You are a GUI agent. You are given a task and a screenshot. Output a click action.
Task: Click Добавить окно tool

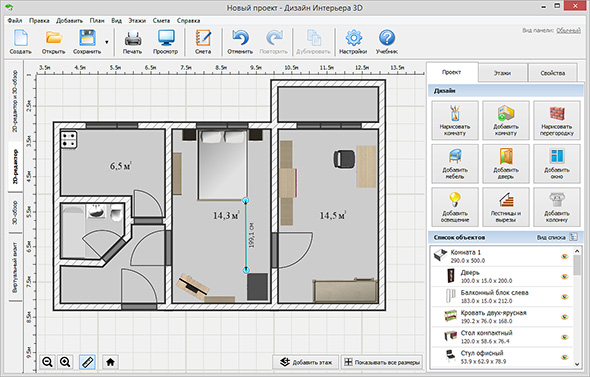coord(557,164)
